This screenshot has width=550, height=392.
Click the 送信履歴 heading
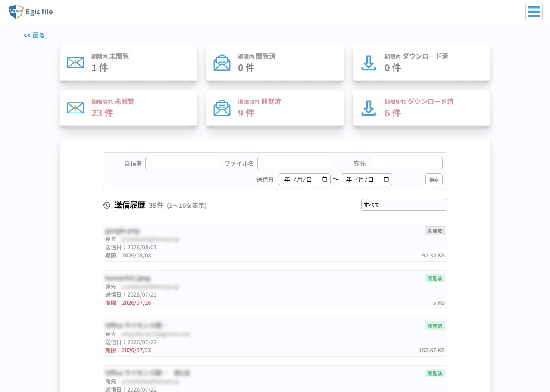(x=130, y=205)
